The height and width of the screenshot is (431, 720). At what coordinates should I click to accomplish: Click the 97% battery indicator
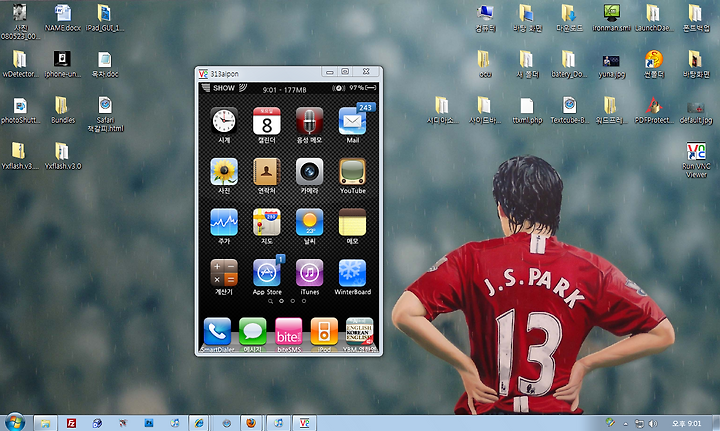363,87
